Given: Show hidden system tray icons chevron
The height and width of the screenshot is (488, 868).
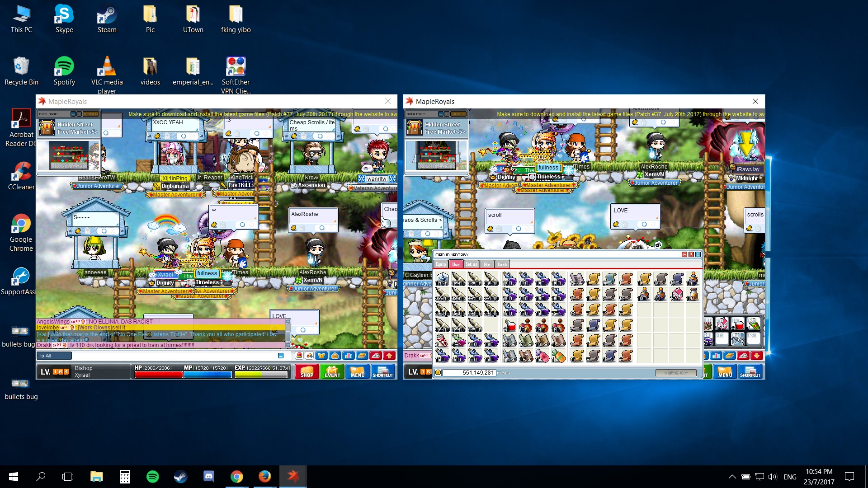Looking at the screenshot, I should (732, 477).
